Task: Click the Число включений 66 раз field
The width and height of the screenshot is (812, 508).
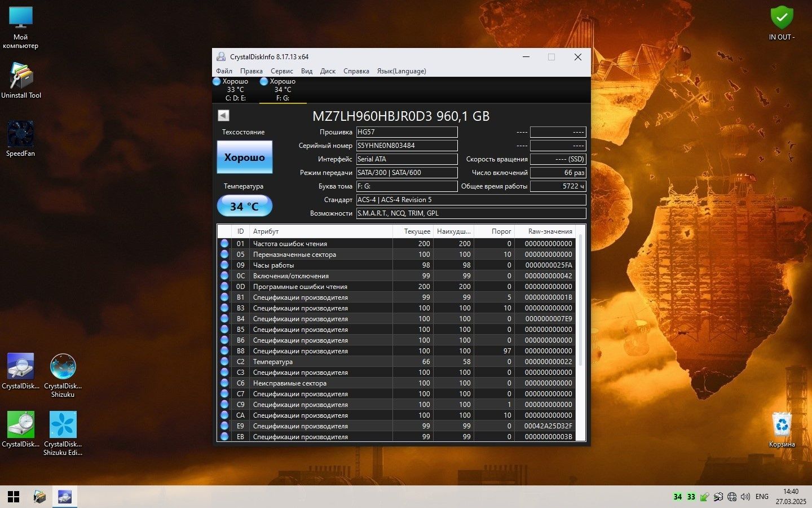Action: pos(558,173)
